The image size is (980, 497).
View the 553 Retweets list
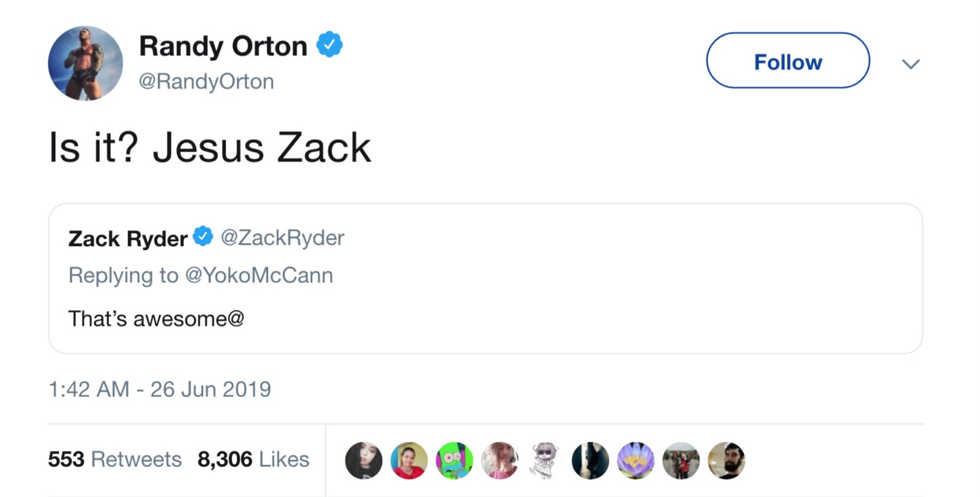pos(115,460)
